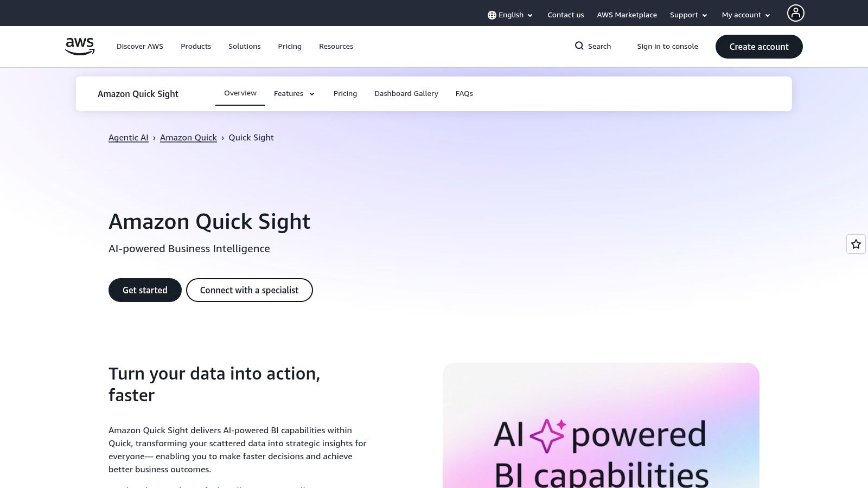Click the user account profile icon

(x=795, y=12)
